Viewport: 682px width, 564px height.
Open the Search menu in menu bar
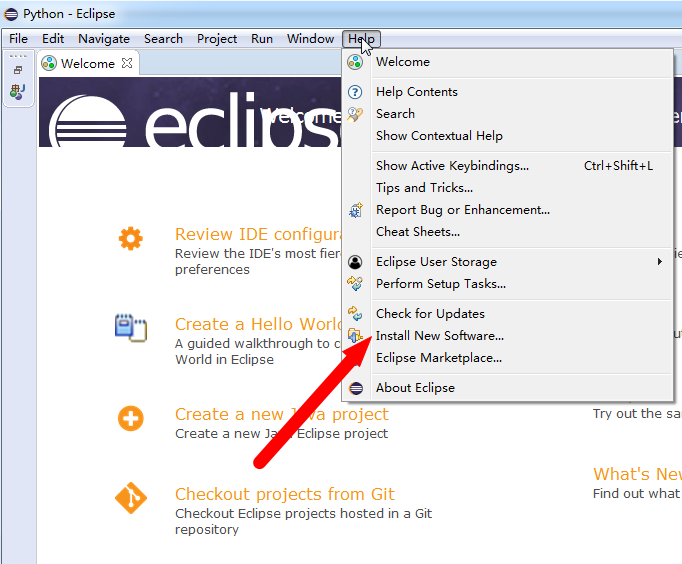164,39
